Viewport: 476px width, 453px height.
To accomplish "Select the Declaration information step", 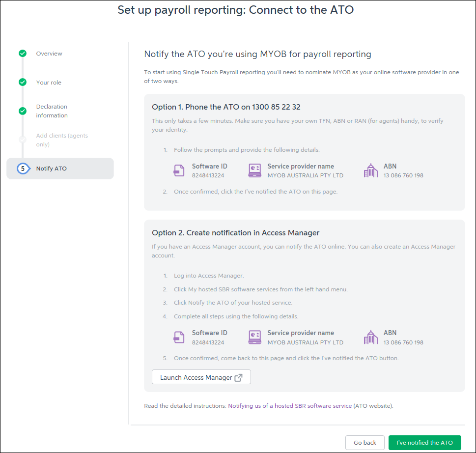I will pos(52,111).
